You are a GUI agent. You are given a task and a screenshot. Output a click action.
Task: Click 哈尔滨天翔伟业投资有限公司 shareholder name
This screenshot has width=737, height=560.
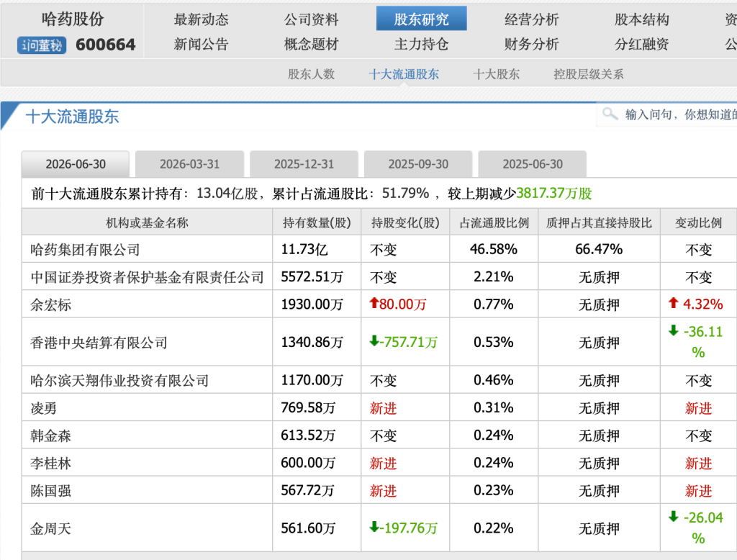tap(119, 380)
